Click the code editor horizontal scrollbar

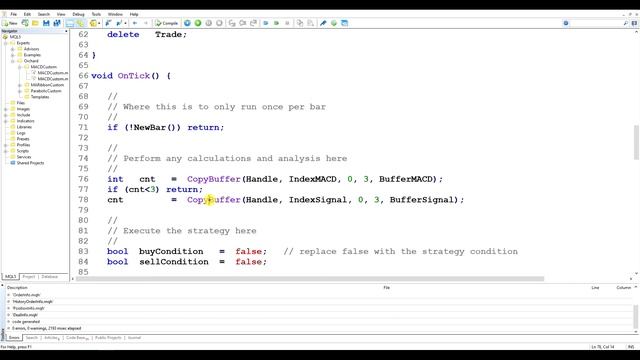point(310,279)
